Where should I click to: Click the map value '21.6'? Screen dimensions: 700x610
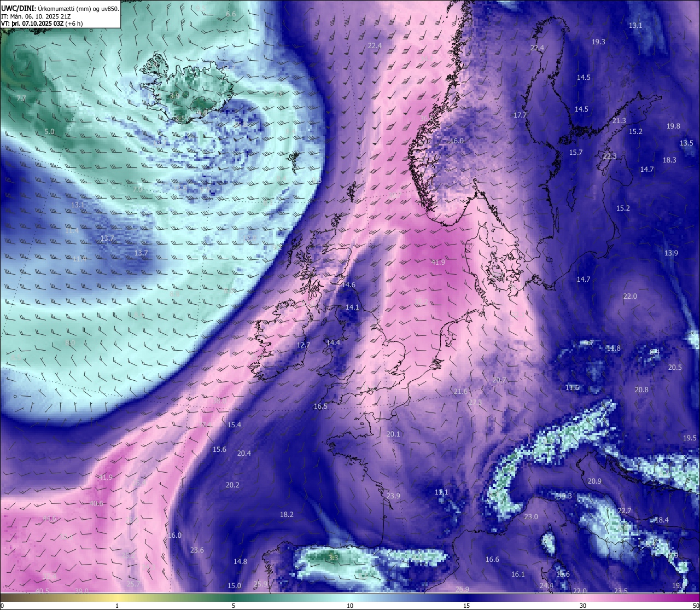[460, 392]
